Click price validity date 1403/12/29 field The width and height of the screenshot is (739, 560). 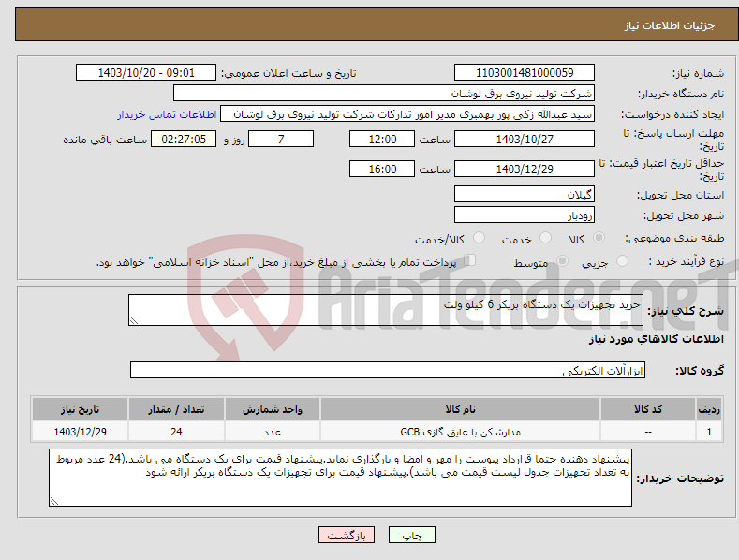(525, 169)
